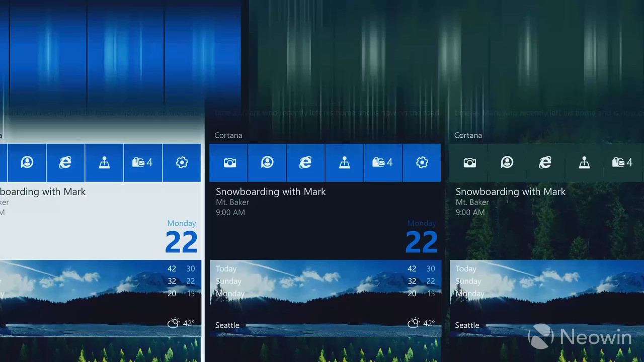Open "Snowboarding with Mark" event in dark panel
The image size is (644, 362).
[x=271, y=192]
